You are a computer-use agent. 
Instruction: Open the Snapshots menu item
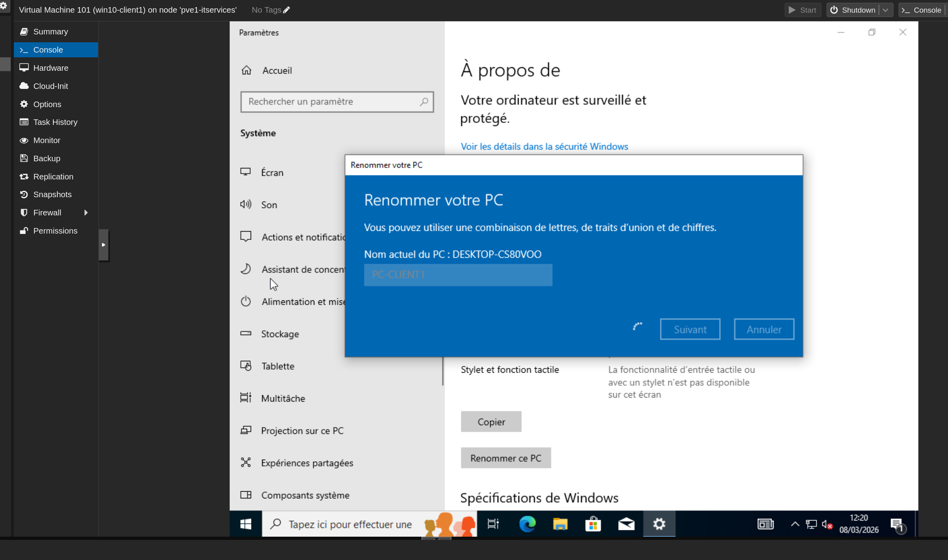52,194
